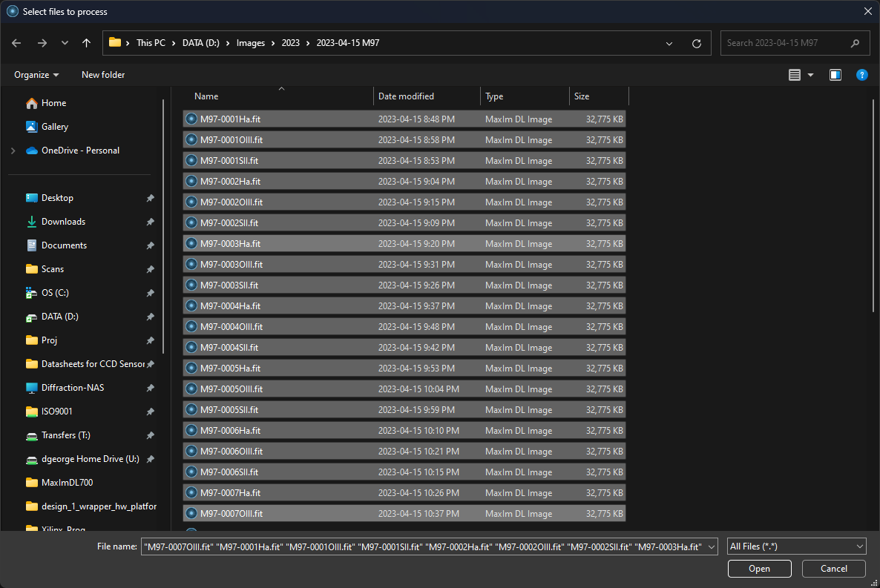Click the change view layout icon

point(795,75)
